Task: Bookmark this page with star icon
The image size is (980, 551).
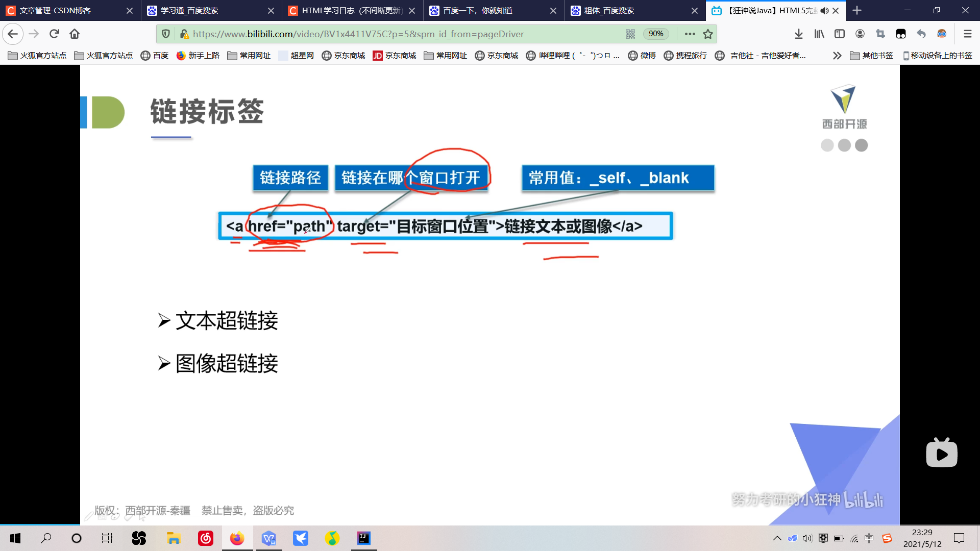Action: coord(707,34)
